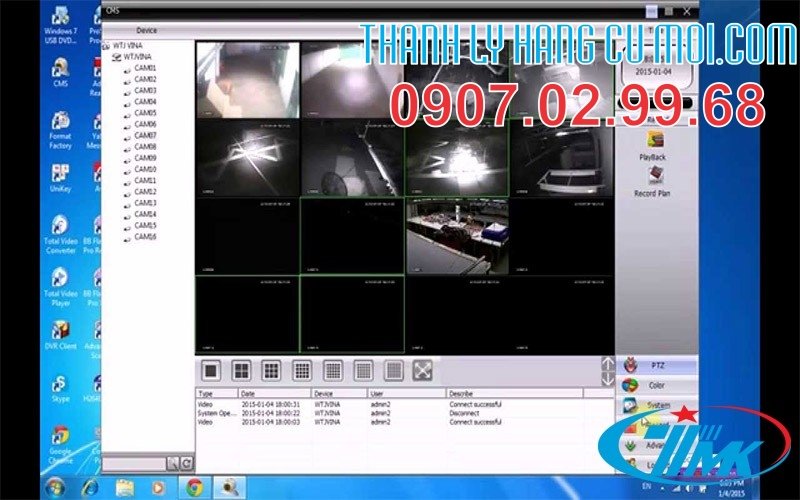Select CAM14 in device tree
Screen dimensions: 800x500
click(145, 214)
